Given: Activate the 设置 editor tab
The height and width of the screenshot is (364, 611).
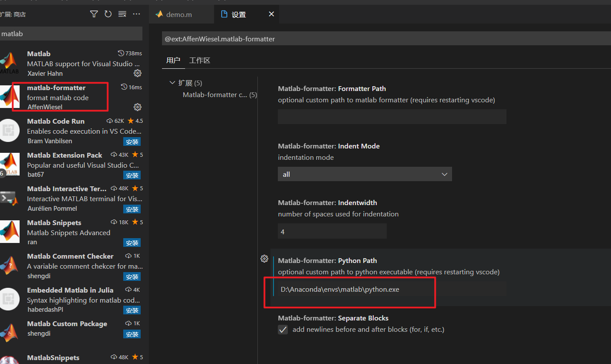Looking at the screenshot, I should [239, 15].
